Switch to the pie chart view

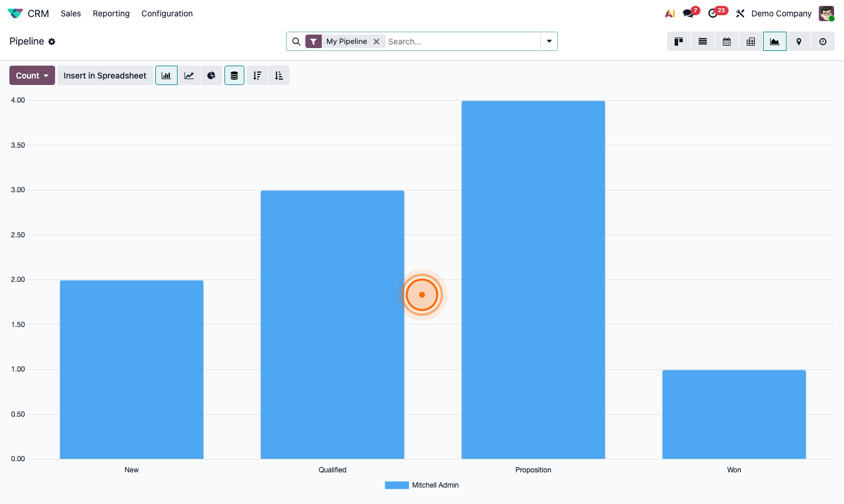click(x=212, y=75)
